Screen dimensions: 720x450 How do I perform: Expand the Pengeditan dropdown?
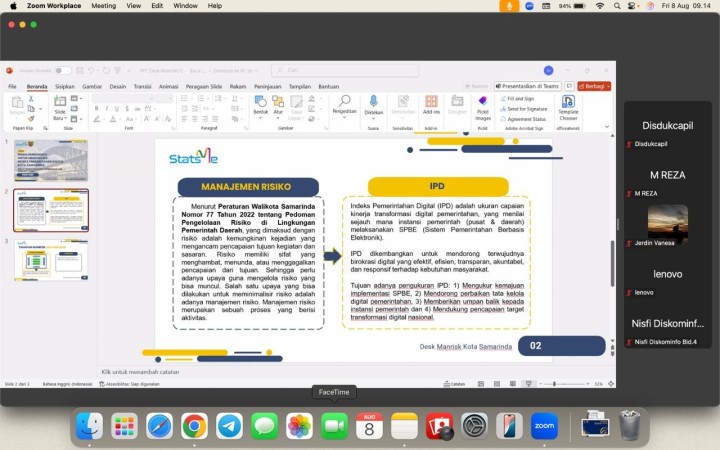(344, 107)
